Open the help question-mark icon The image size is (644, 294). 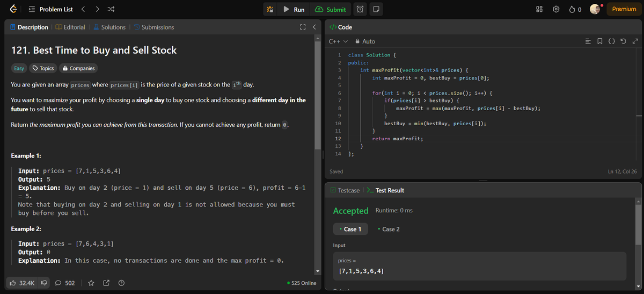tap(121, 283)
